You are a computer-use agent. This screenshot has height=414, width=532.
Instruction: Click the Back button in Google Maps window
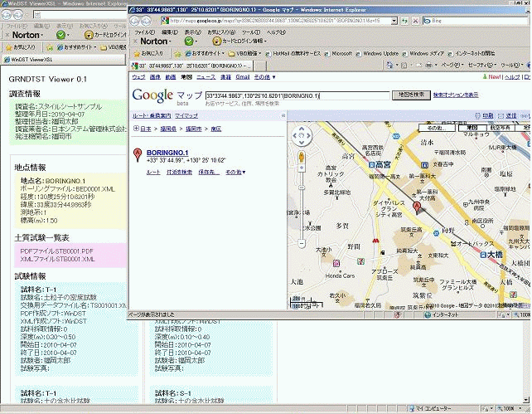[x=135, y=21]
